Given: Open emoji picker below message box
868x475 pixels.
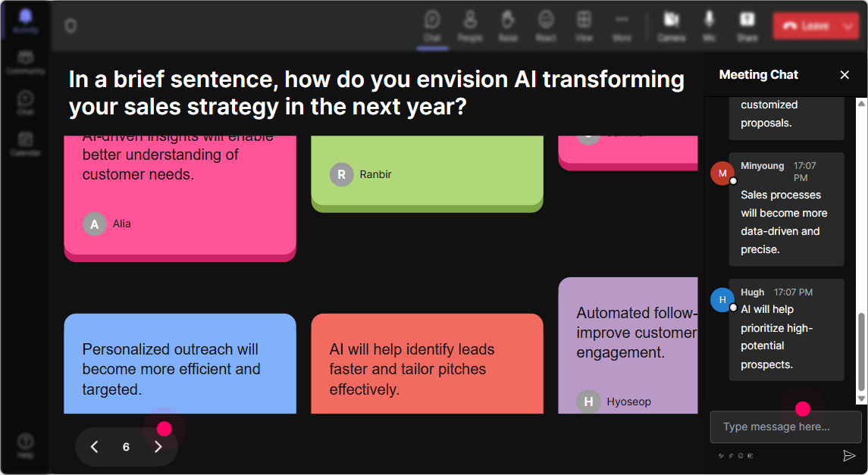Looking at the screenshot, I should [741, 455].
